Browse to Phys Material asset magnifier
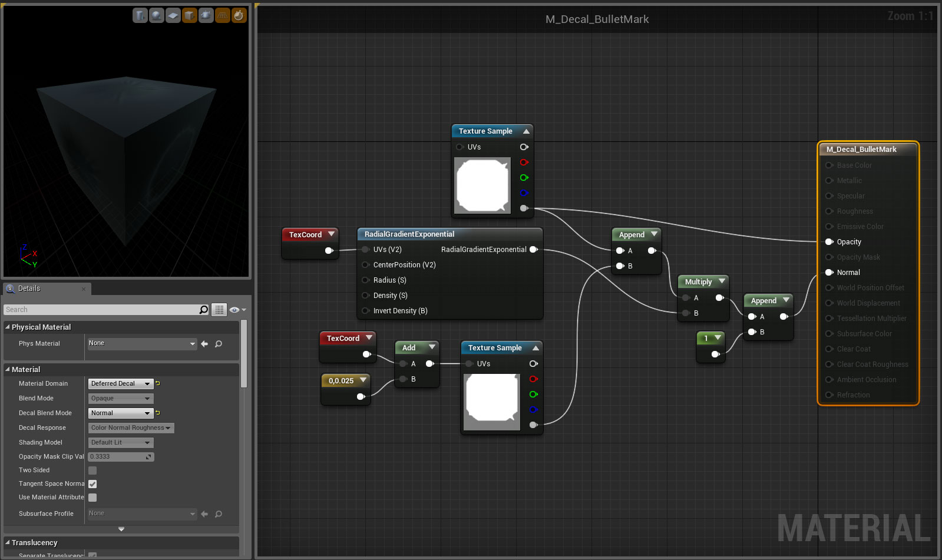This screenshot has height=560, width=942. click(x=219, y=344)
